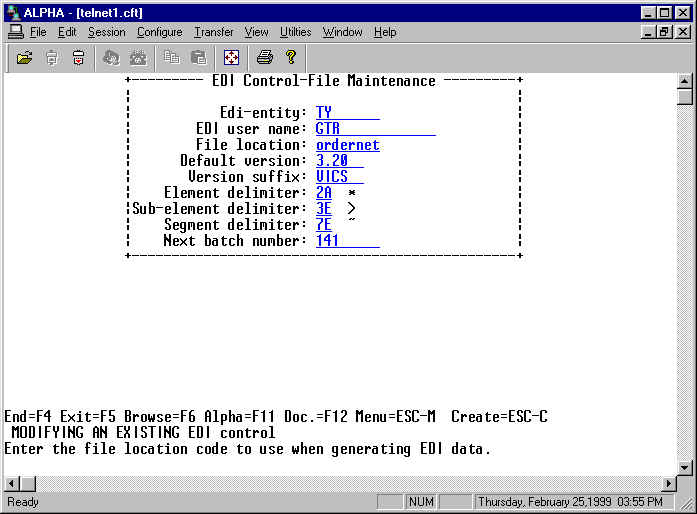
Task: Click the EDI user name field 'GTR'
Action: point(328,129)
